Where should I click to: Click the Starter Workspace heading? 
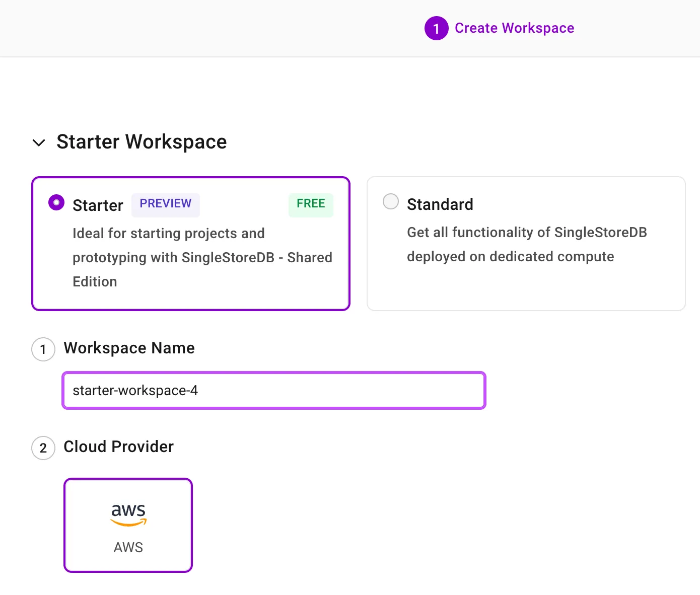tap(142, 142)
